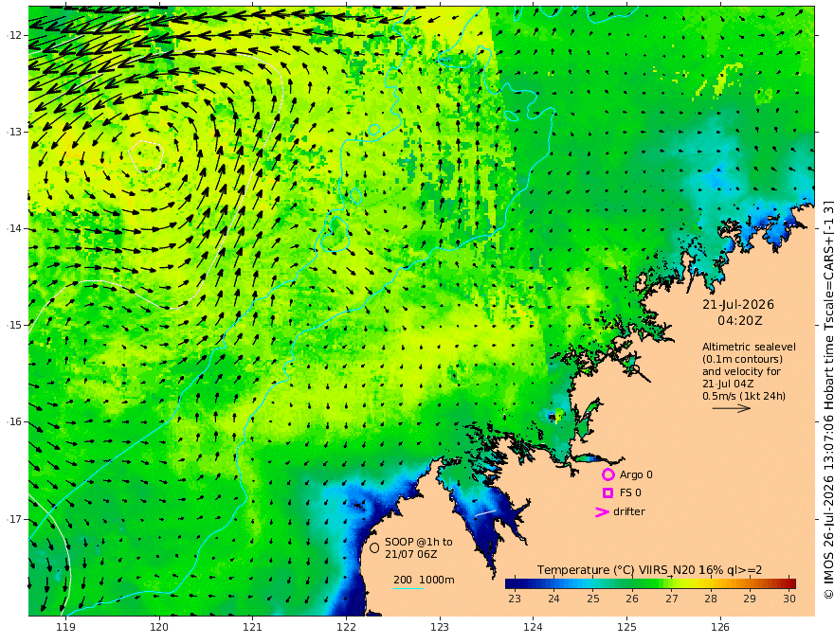Image resolution: width=834 pixels, height=644 pixels.
Task: Click longitude axis label 125
Action: tap(626, 628)
